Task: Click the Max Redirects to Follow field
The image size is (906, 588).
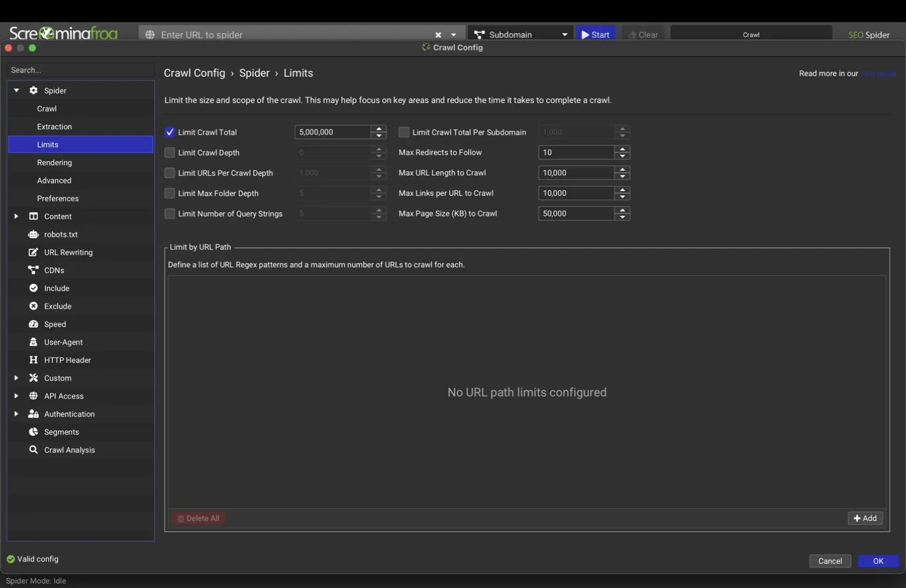Action: pyautogui.click(x=576, y=152)
